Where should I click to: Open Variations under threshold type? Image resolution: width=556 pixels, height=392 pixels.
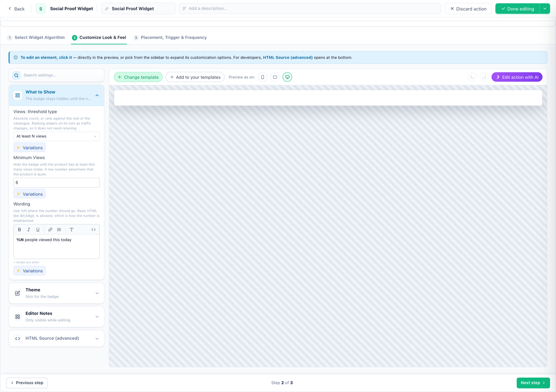pyautogui.click(x=29, y=148)
